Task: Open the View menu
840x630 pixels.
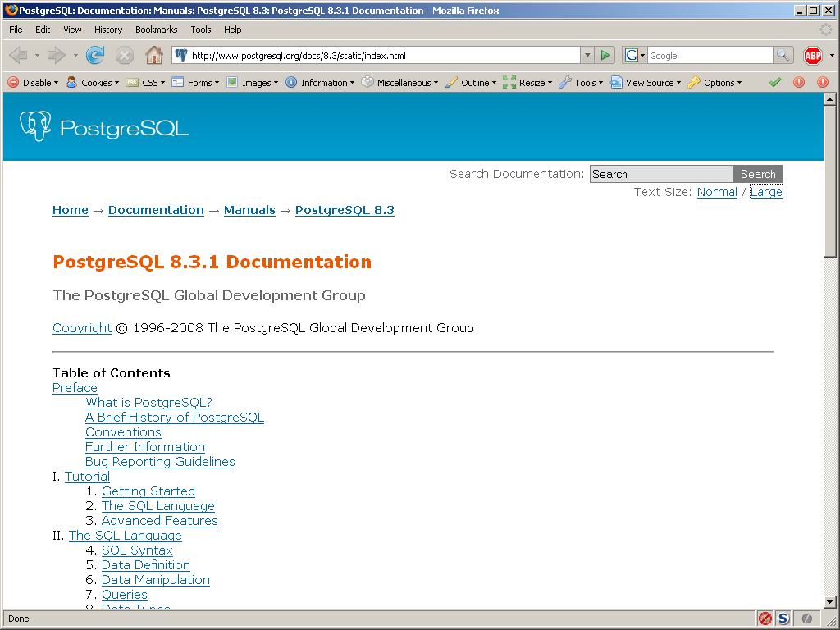Action: pyautogui.click(x=72, y=30)
